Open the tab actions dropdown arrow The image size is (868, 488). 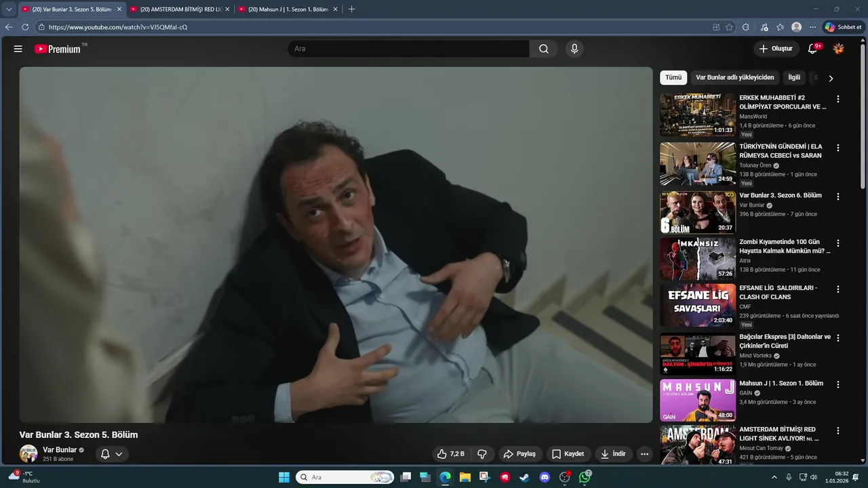tap(9, 9)
